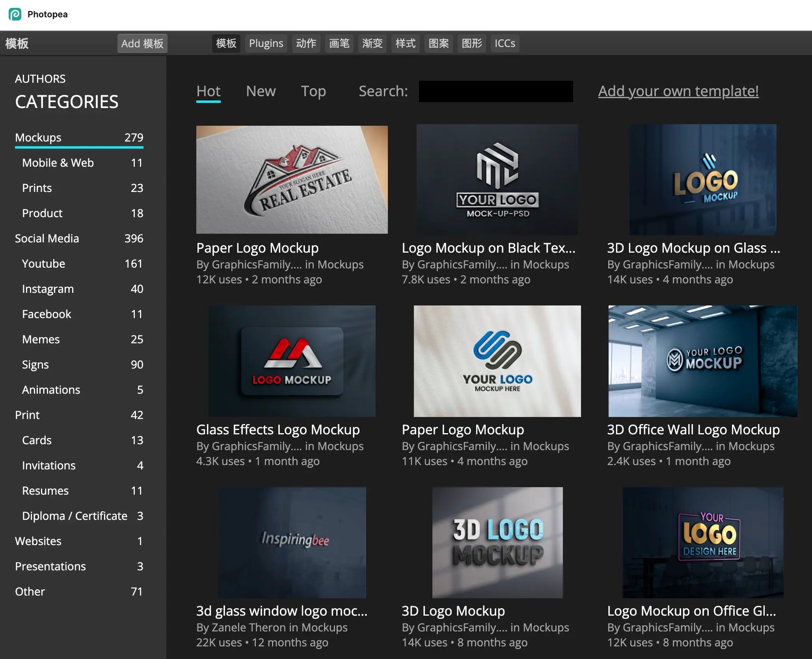Select the New sorting tab
Viewport: 812px width, 659px height.
click(261, 91)
